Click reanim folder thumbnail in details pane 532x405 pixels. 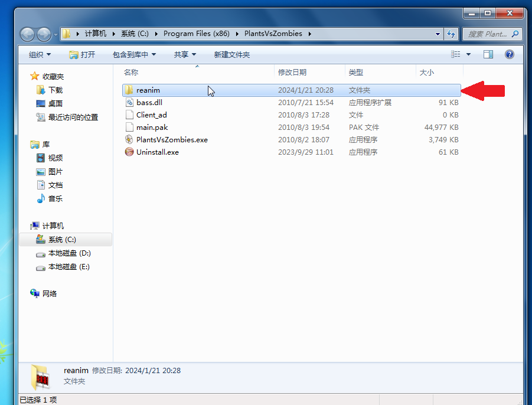coord(40,377)
